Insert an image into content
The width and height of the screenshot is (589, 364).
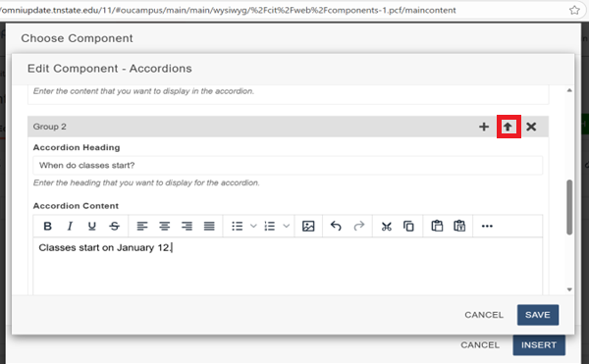308,226
